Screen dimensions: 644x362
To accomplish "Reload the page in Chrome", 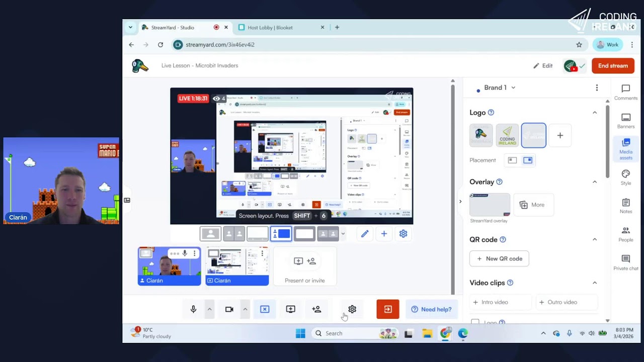I will click(160, 45).
